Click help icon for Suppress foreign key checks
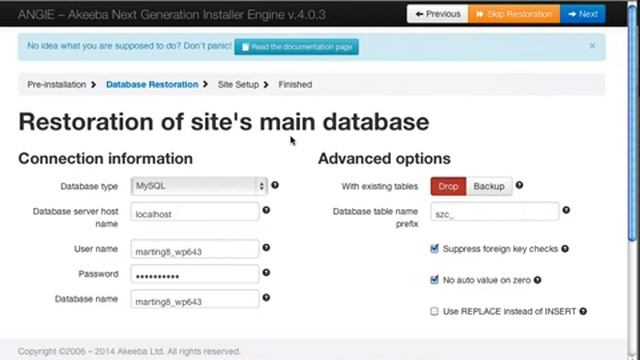Screen dimensions: 640x360 click(x=565, y=249)
